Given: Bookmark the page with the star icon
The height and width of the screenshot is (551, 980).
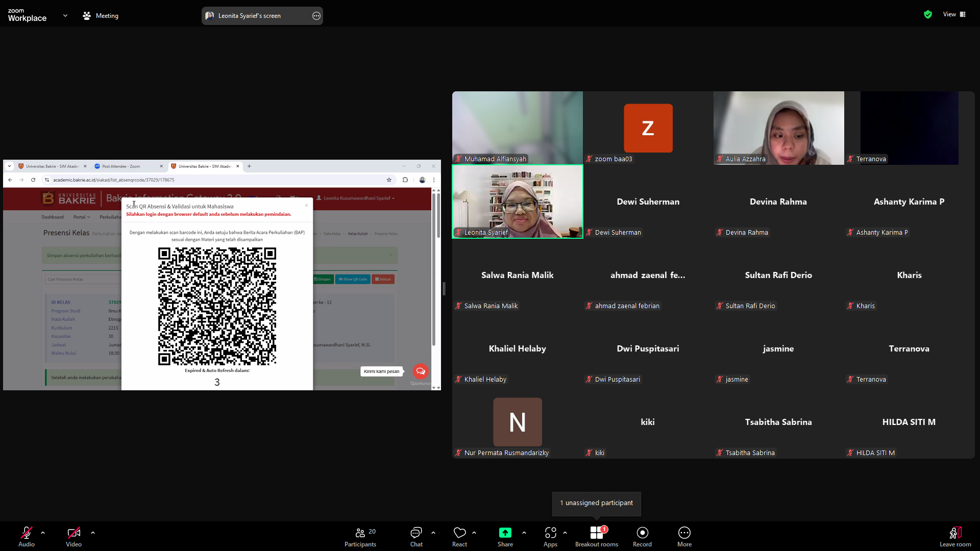Looking at the screenshot, I should [389, 180].
